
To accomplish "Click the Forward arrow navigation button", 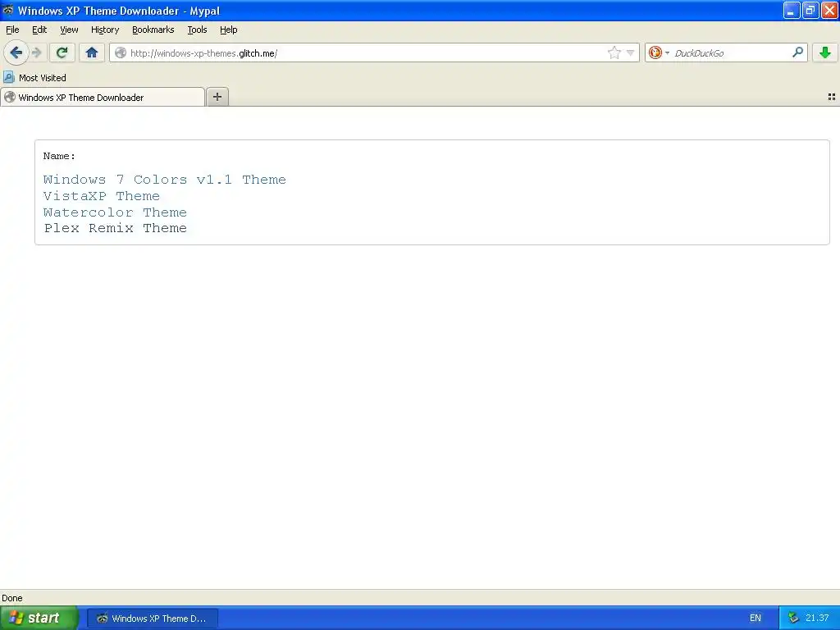I will 37,52.
